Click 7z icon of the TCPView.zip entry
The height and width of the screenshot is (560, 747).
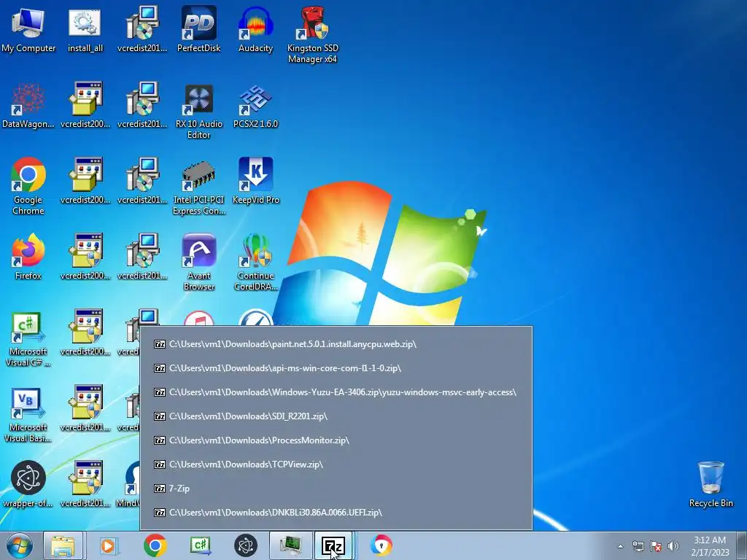tap(160, 464)
